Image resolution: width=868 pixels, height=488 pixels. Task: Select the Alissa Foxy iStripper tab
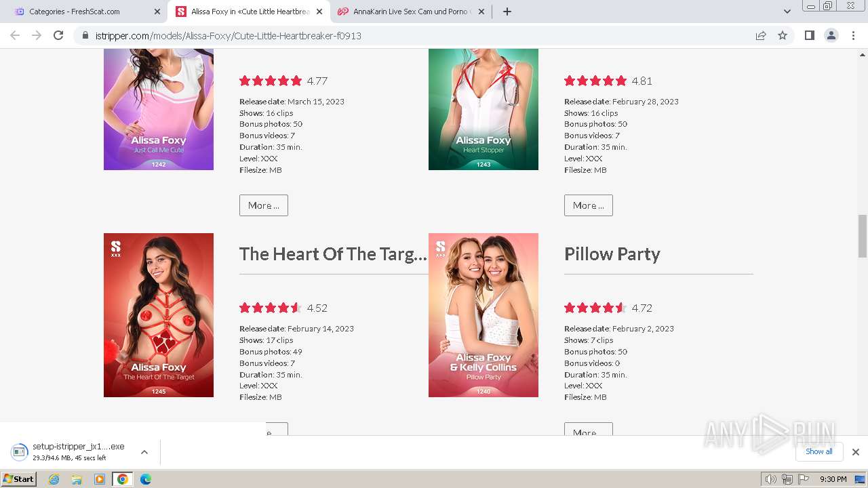pos(249,12)
